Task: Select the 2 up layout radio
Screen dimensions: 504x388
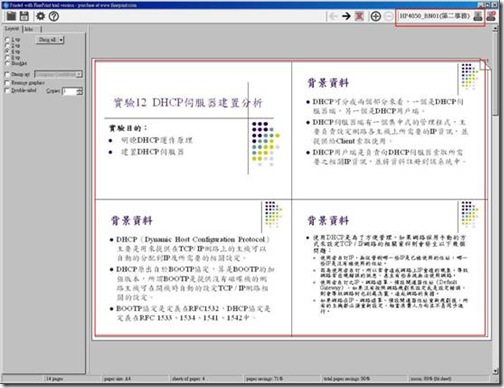Action: [x=7, y=45]
